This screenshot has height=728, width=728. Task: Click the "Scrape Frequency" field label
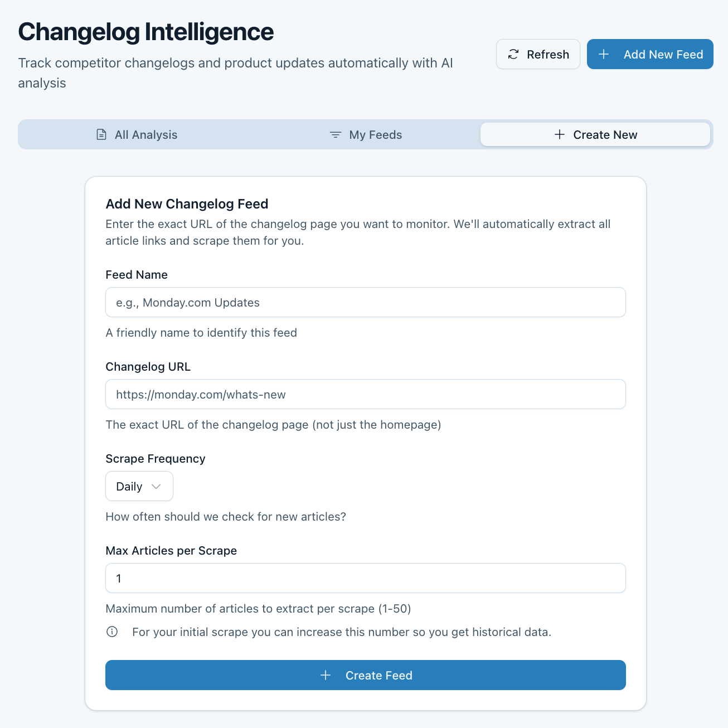[156, 458]
